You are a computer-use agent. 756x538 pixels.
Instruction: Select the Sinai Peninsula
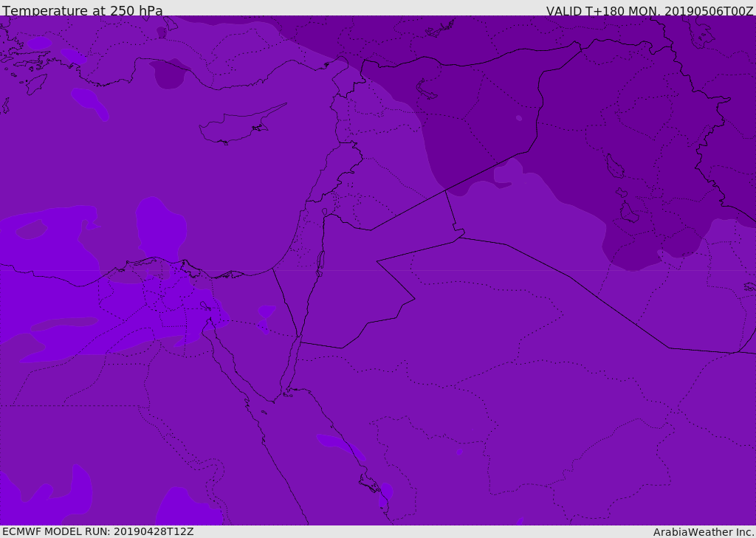[258, 347]
